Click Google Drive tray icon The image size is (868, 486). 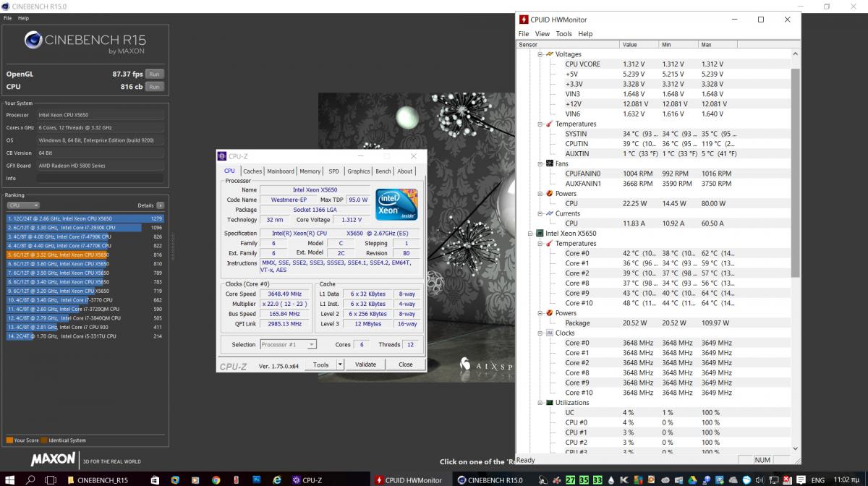(x=692, y=479)
